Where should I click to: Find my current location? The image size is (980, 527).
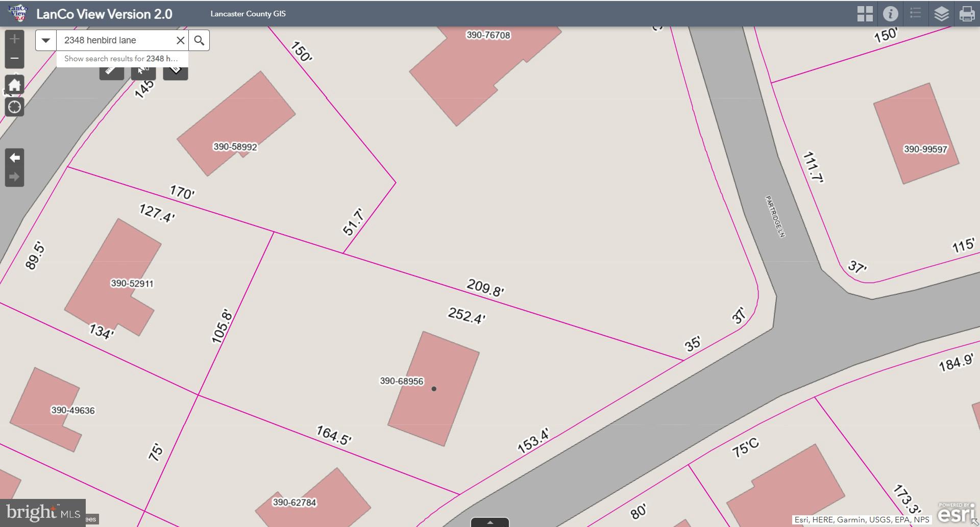click(x=14, y=107)
